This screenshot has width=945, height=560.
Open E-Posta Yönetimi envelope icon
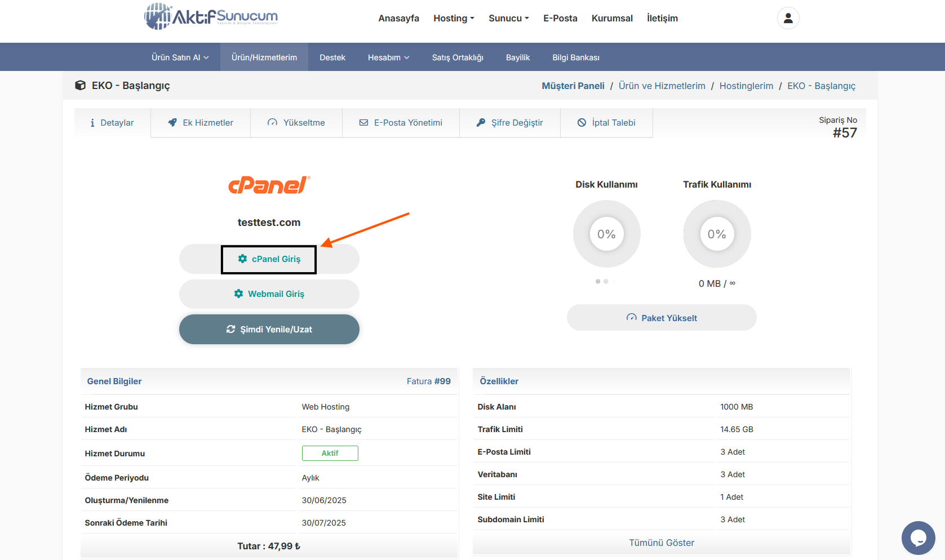[363, 122]
